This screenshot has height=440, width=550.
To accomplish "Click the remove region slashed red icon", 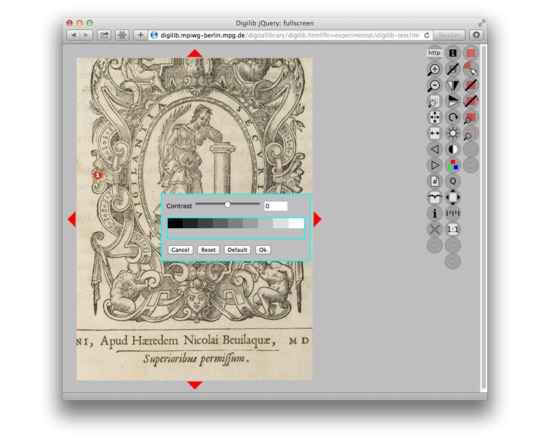I will click(471, 85).
